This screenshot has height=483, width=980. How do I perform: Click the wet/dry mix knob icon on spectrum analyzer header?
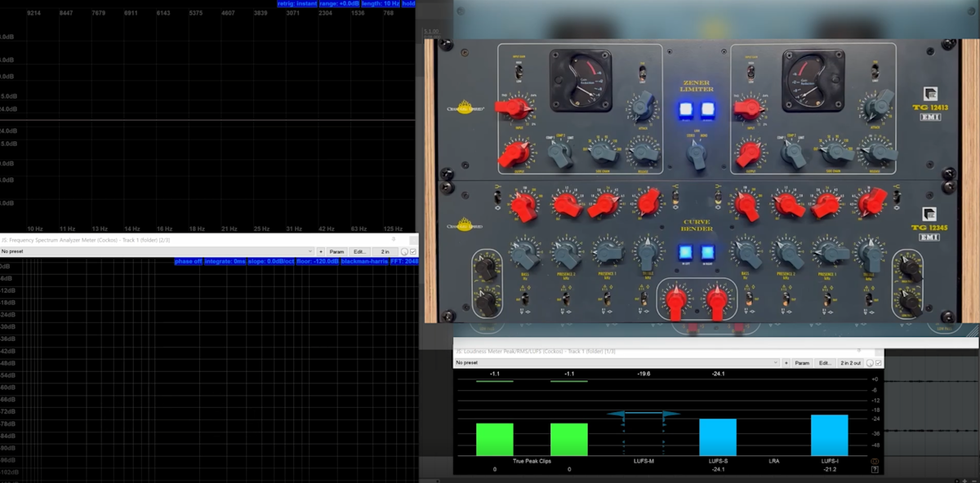tap(404, 252)
